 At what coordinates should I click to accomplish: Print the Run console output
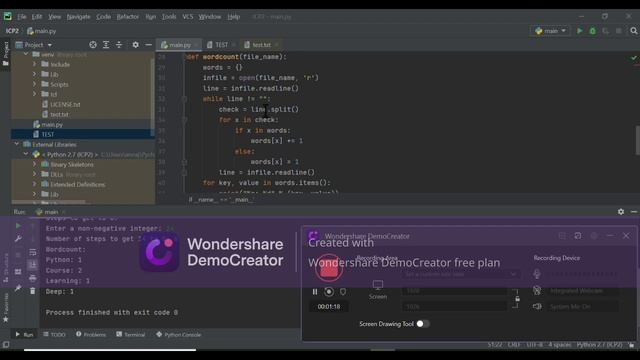[x=33, y=278]
